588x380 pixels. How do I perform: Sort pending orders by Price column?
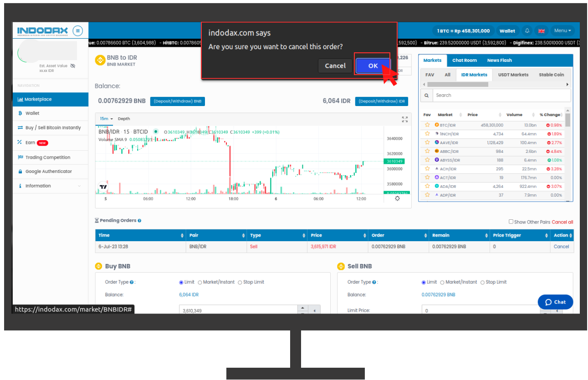coord(337,235)
